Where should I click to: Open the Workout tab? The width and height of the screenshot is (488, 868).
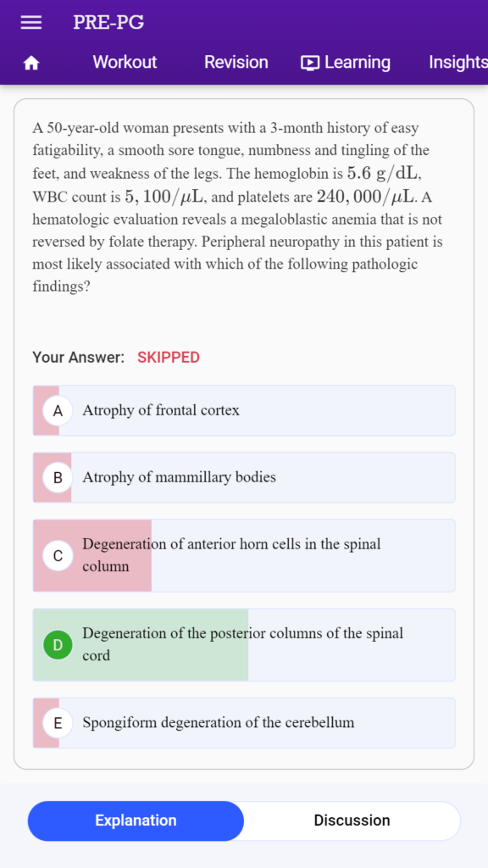click(125, 62)
